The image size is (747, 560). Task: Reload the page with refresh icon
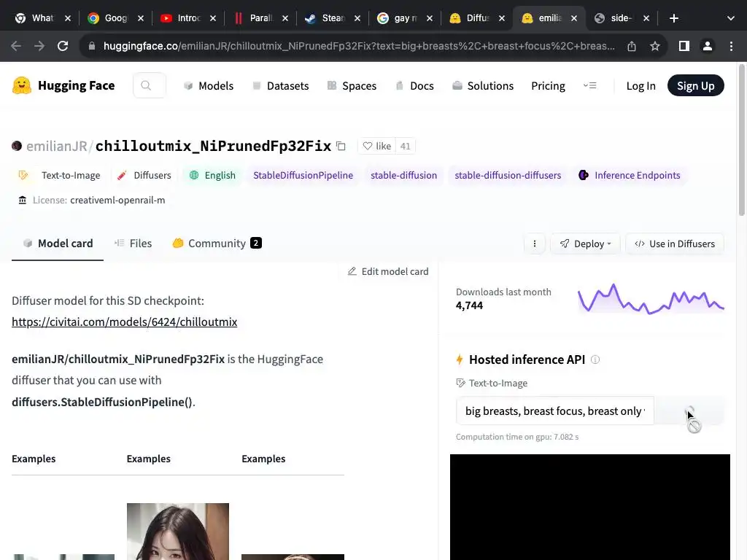point(63,46)
